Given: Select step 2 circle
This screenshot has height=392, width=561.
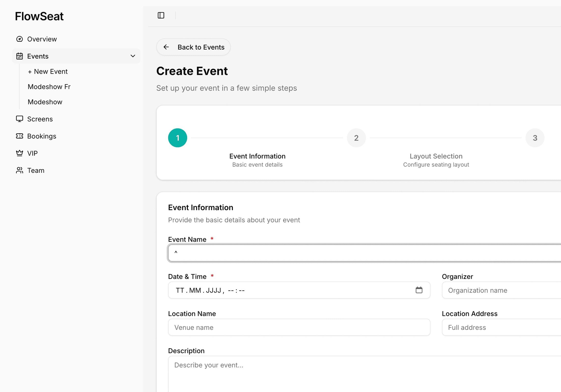Looking at the screenshot, I should tap(356, 138).
